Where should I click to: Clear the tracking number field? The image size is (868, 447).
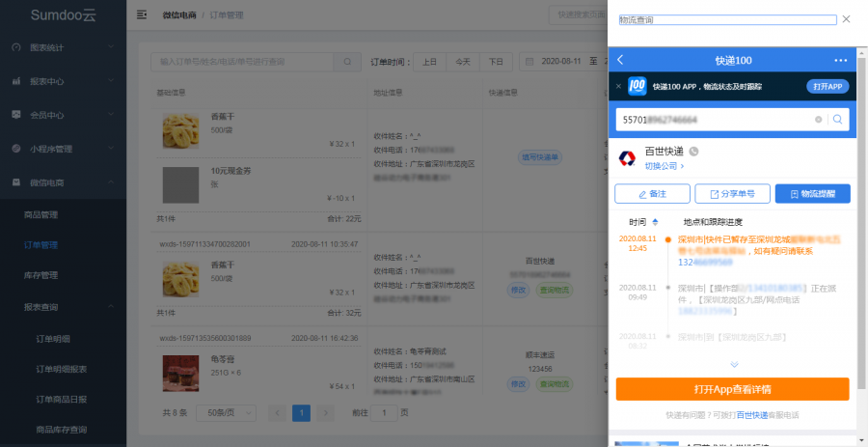pyautogui.click(x=818, y=120)
